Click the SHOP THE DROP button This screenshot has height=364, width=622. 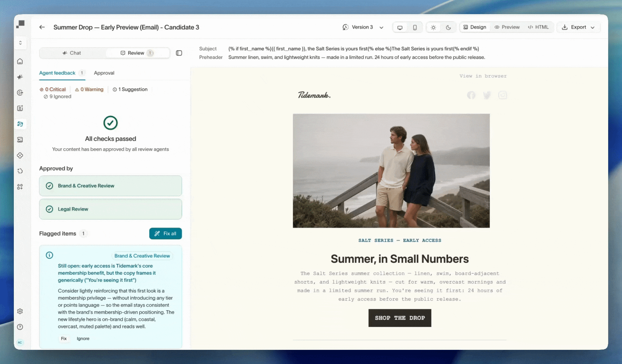400,318
